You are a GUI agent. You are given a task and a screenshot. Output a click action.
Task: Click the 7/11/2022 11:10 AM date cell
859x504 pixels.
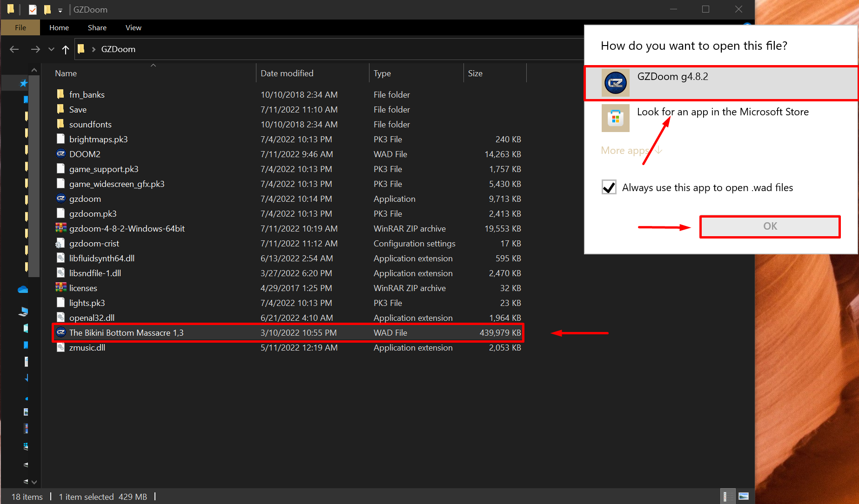pos(299,109)
